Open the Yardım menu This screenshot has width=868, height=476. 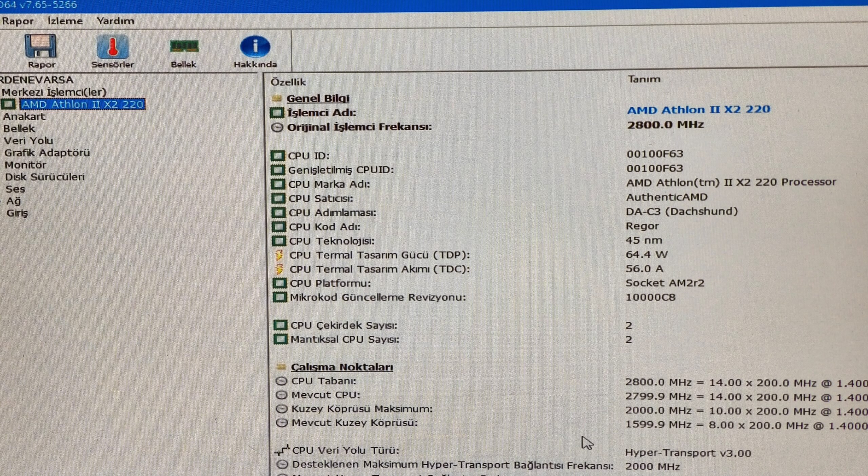115,21
